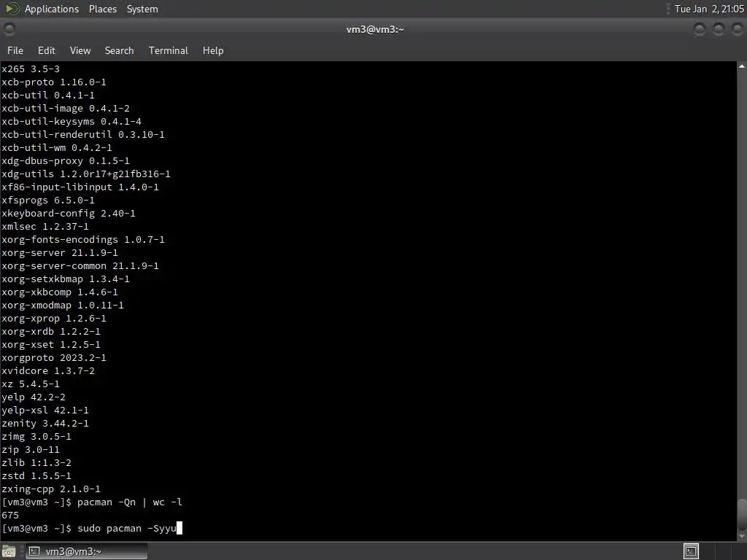Click the line 'xorg-xkbcomp 1.4.6-1'
The width and height of the screenshot is (747, 560).
pyautogui.click(x=60, y=292)
